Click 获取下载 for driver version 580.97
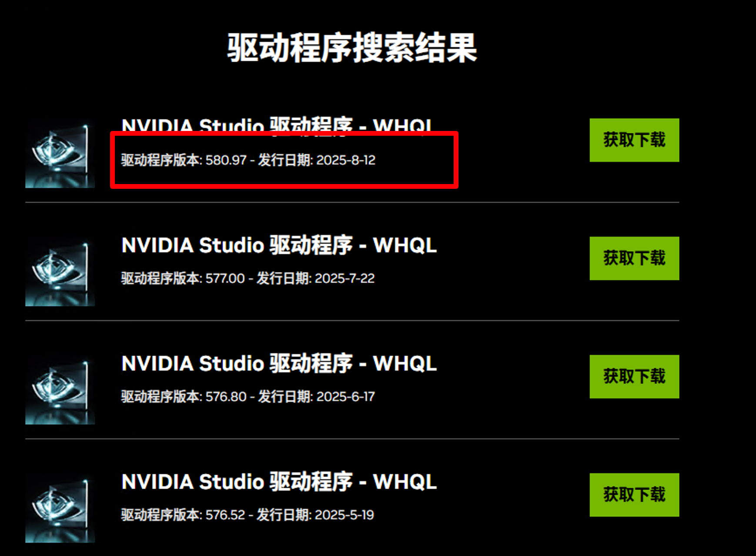Viewport: 756px width, 556px height. click(634, 140)
